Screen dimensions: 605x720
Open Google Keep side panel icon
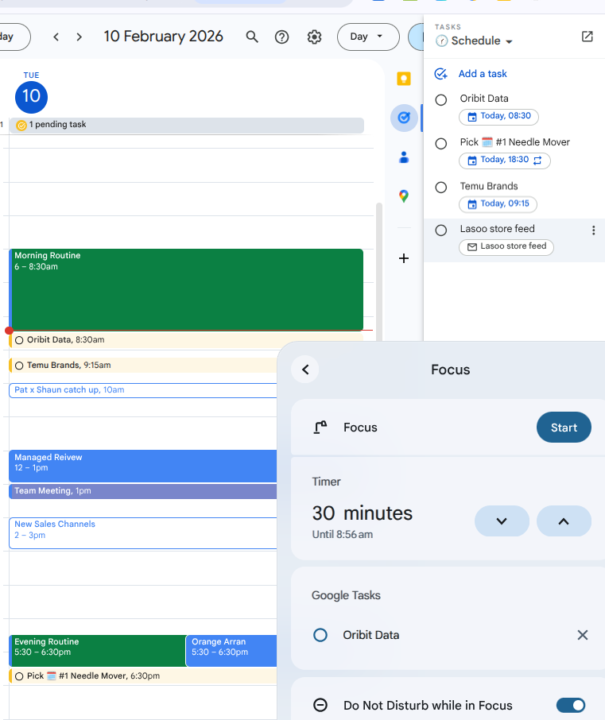(404, 79)
